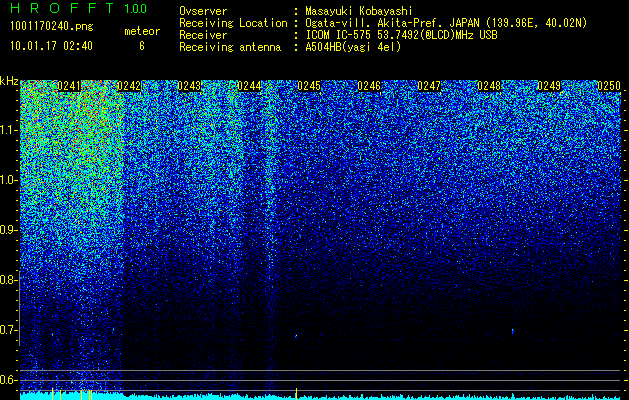Viewport: 629px width, 400px height.
Task: Select the ICOM IC-575 receiver description
Action: pyautogui.click(x=401, y=35)
